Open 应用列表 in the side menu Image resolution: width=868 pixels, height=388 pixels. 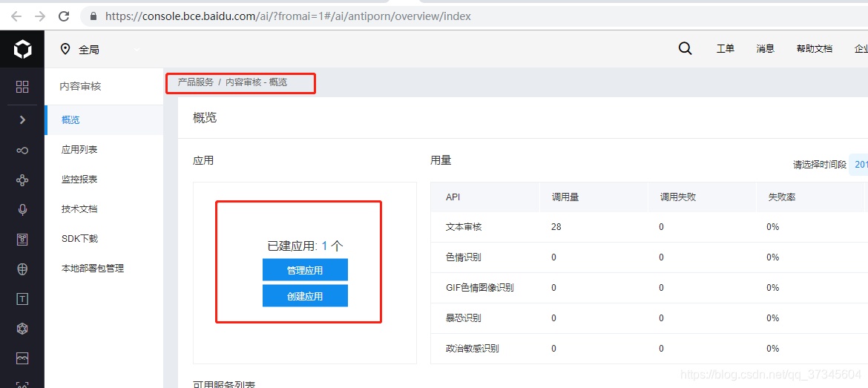tap(79, 149)
